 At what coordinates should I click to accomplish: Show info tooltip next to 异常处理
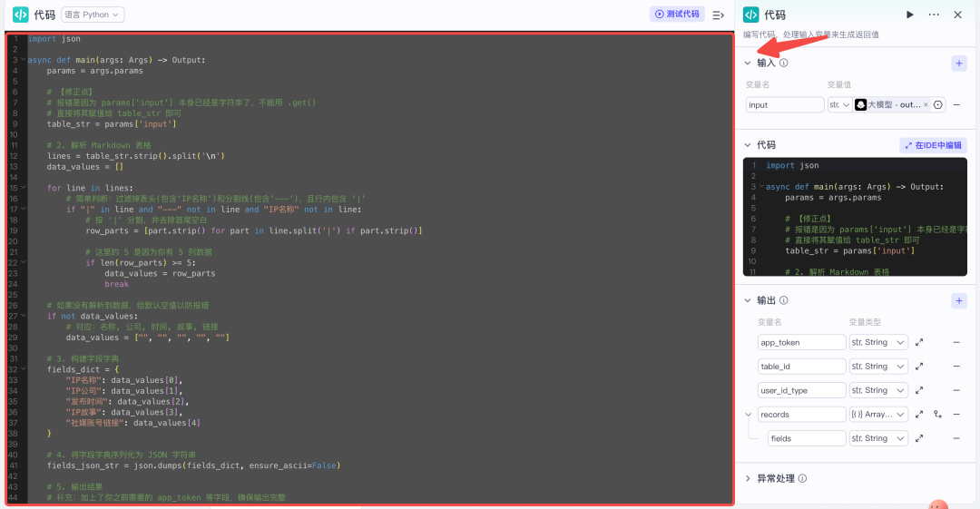pos(802,478)
